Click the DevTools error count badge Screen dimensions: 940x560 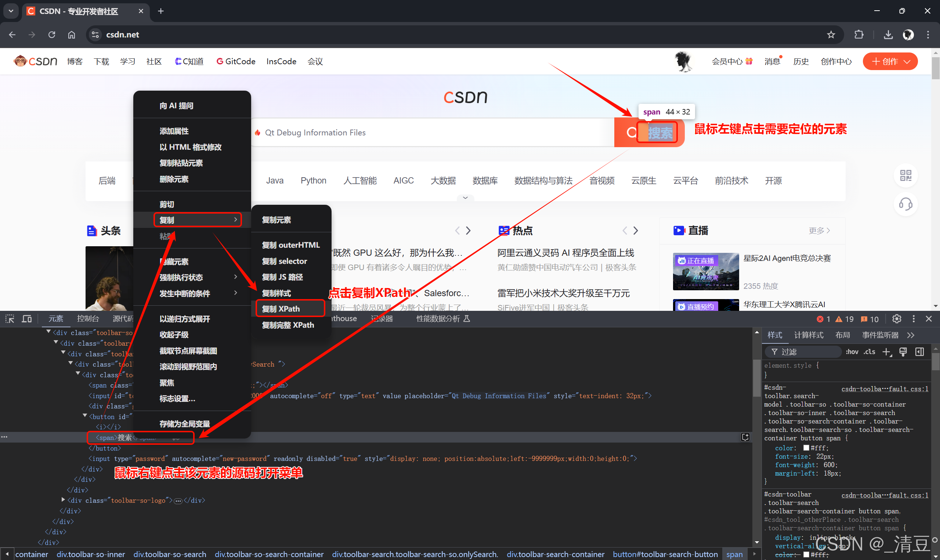point(823,319)
